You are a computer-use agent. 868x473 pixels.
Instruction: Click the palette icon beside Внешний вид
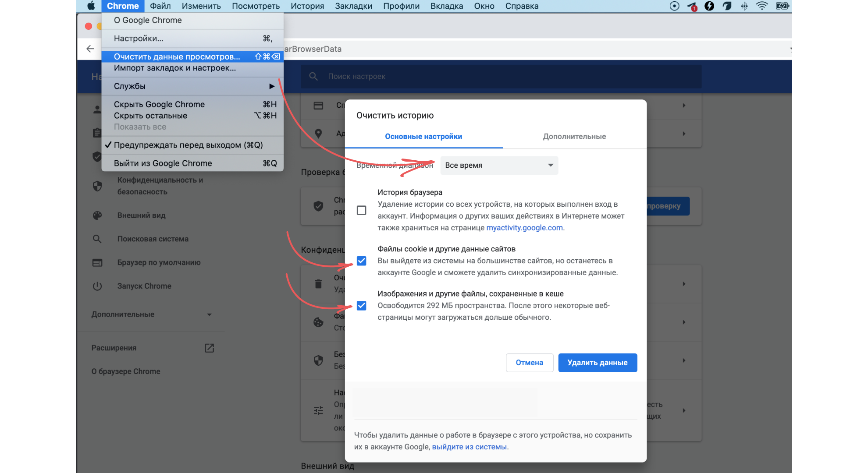point(97,215)
